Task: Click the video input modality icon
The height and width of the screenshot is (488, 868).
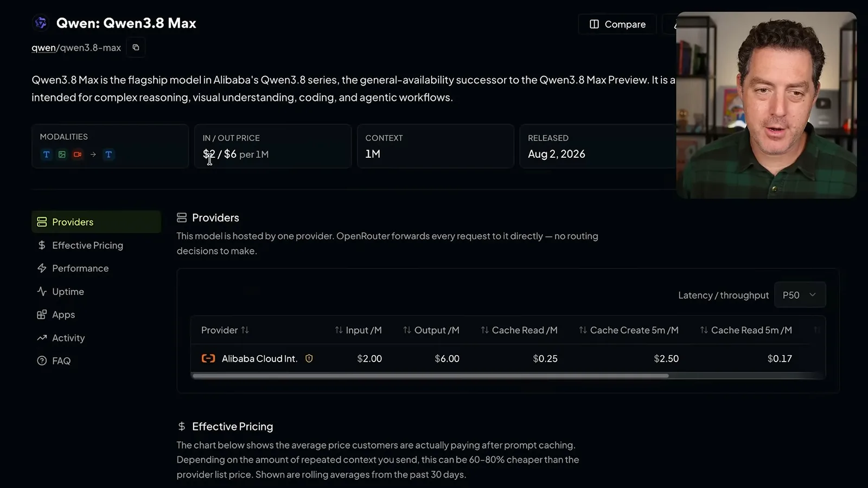Action: point(78,155)
